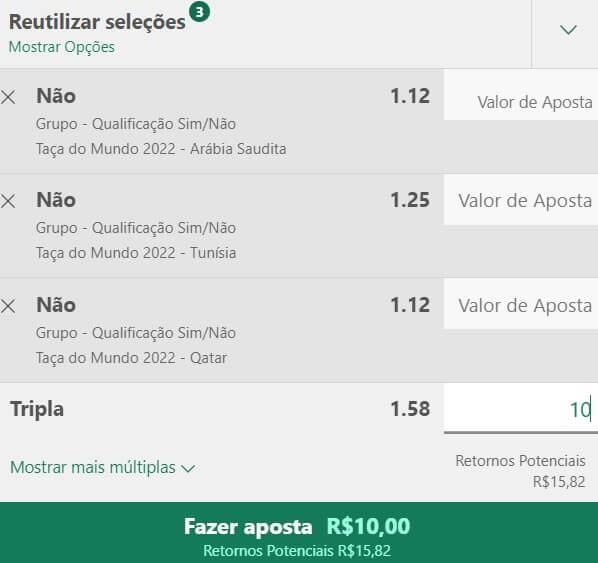Image resolution: width=598 pixels, height=563 pixels.
Task: Remove the Qatar selection
Action: click(x=8, y=306)
